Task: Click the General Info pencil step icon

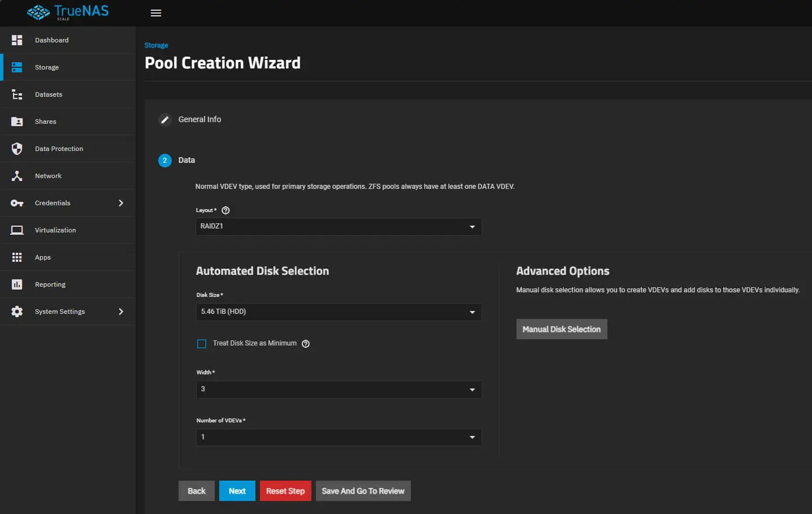Action: (164, 120)
